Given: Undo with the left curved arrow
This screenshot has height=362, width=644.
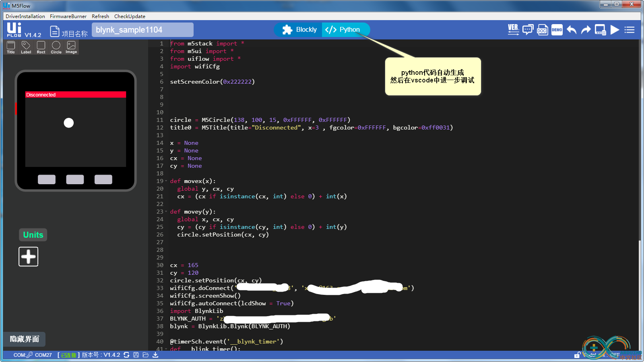Looking at the screenshot, I should [x=572, y=30].
